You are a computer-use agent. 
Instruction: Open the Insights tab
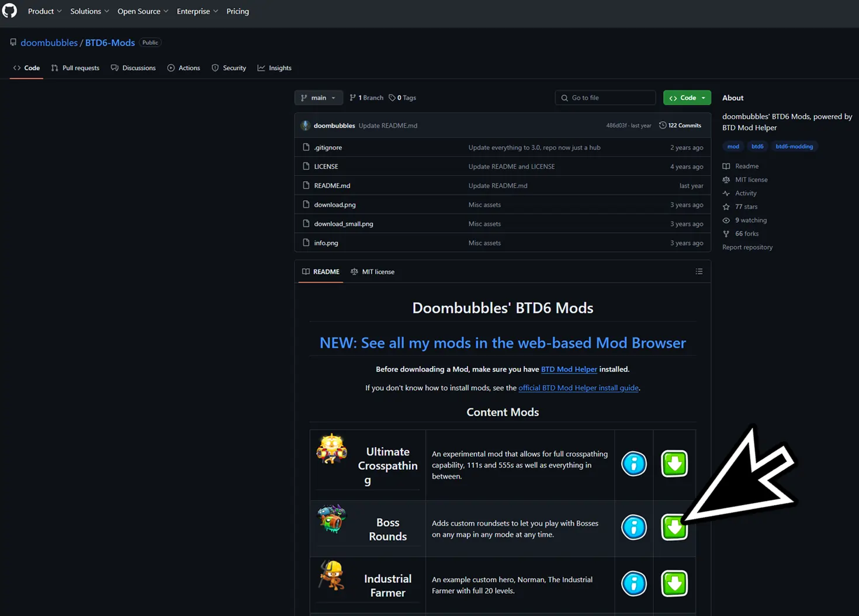coord(275,68)
